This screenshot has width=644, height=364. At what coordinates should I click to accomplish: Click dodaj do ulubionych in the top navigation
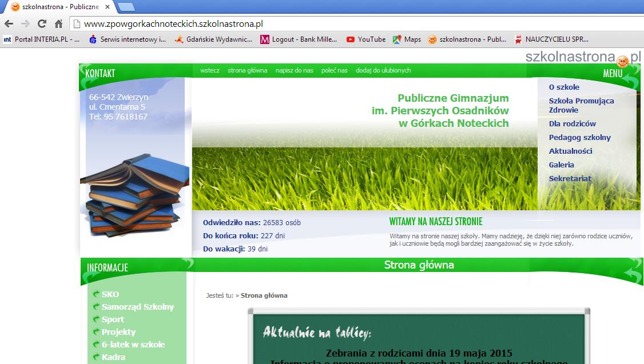pyautogui.click(x=383, y=71)
